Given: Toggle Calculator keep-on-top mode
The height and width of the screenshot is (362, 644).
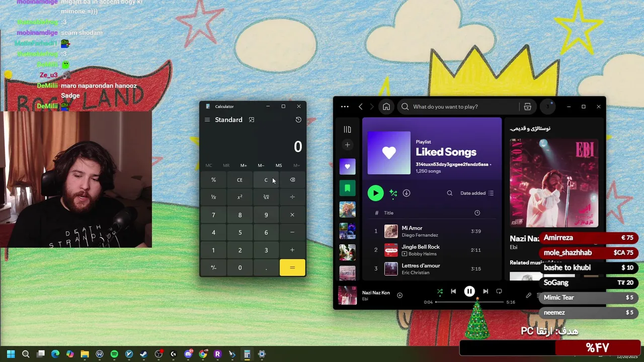Looking at the screenshot, I should [x=252, y=120].
